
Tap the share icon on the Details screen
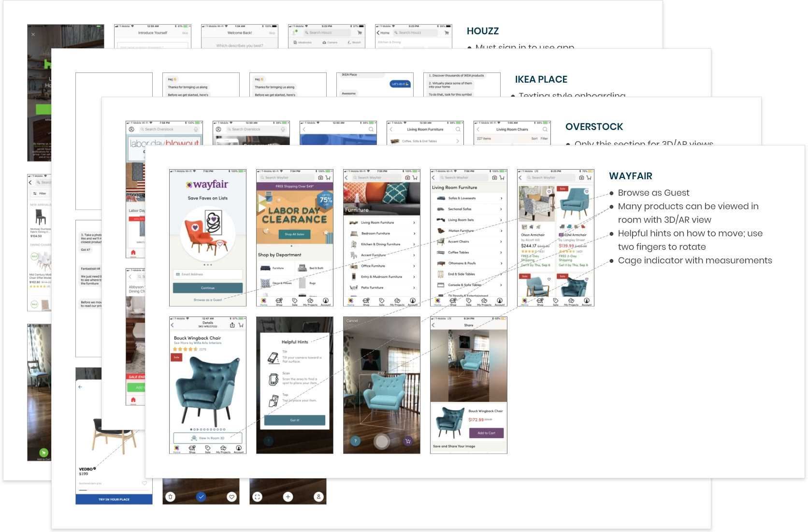click(232, 325)
